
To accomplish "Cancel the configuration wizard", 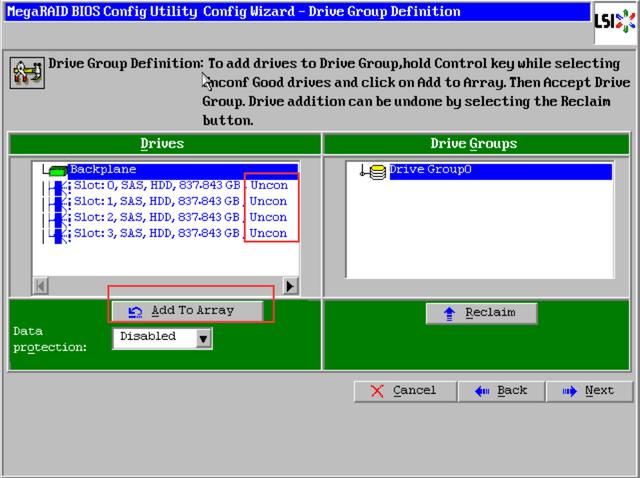I will (405, 391).
